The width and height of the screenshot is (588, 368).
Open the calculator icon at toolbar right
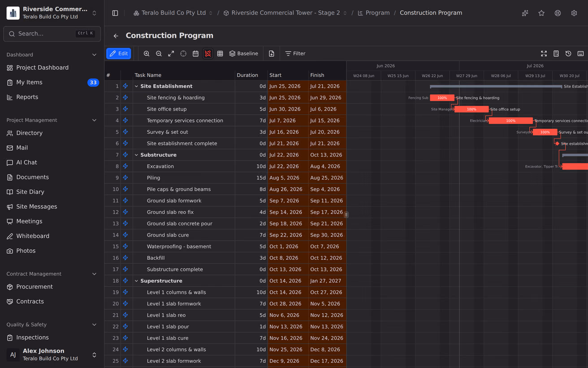[x=556, y=54]
